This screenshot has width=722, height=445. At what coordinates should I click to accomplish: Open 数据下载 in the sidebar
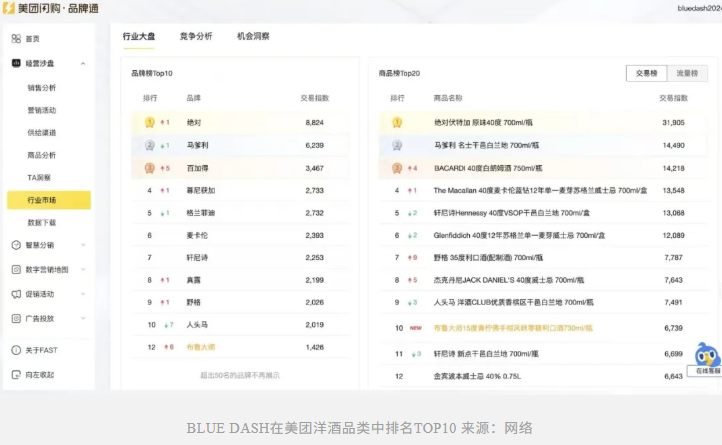click(41, 222)
